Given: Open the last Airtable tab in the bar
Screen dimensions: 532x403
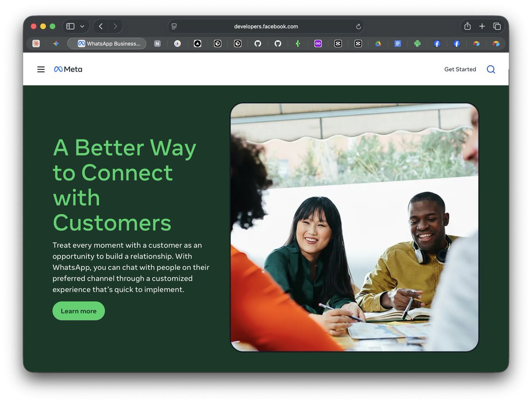Looking at the screenshot, I should coord(496,43).
